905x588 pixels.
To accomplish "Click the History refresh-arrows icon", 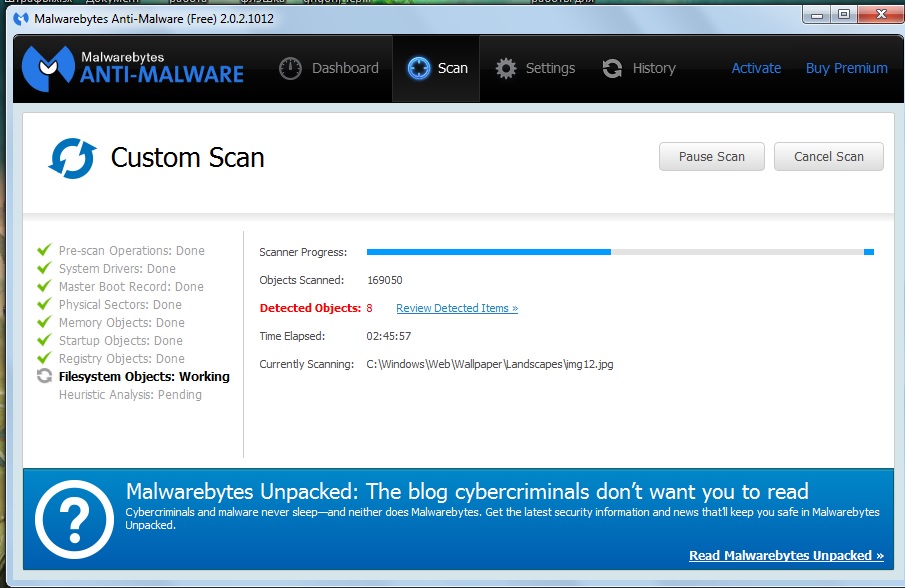I will [x=612, y=69].
